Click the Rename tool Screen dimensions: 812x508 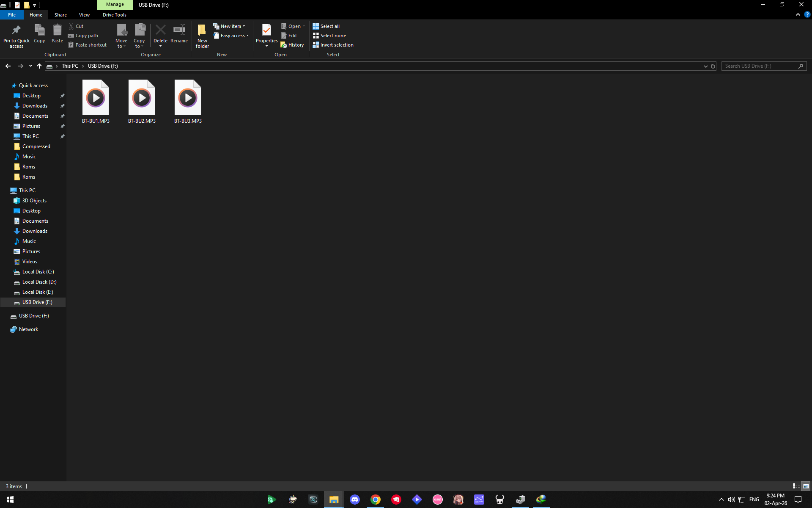[178, 34]
